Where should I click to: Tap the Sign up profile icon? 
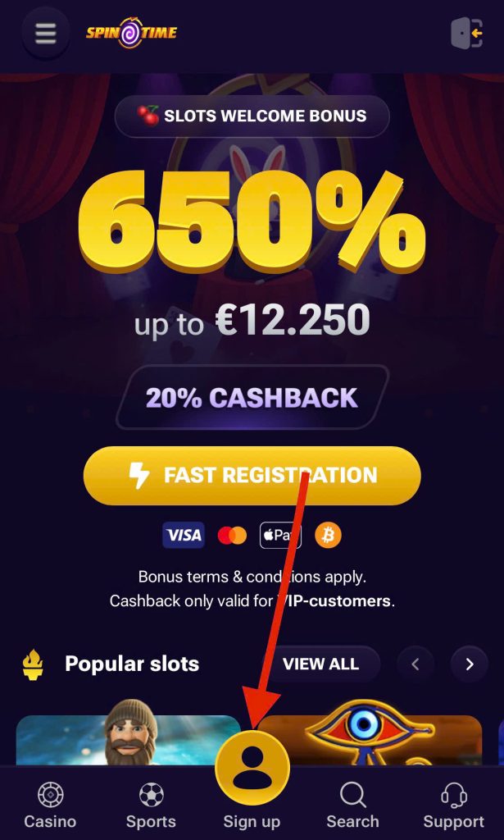coord(252,769)
